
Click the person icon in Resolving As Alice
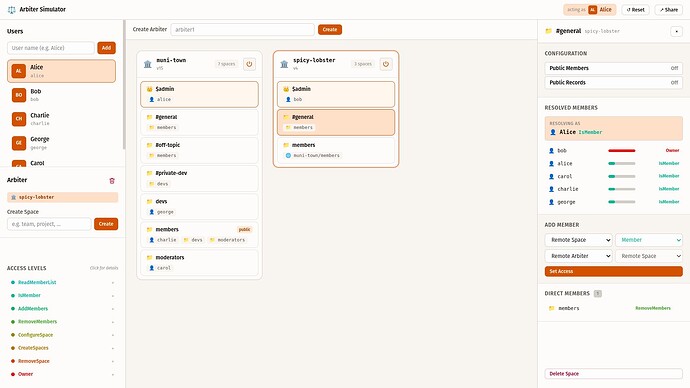[x=553, y=132]
